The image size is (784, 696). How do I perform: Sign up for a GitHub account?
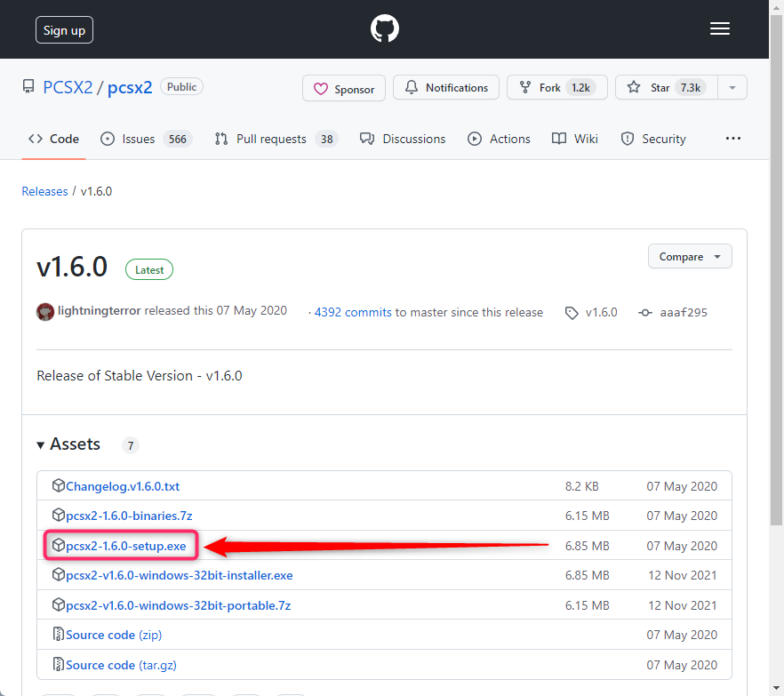coord(64,30)
